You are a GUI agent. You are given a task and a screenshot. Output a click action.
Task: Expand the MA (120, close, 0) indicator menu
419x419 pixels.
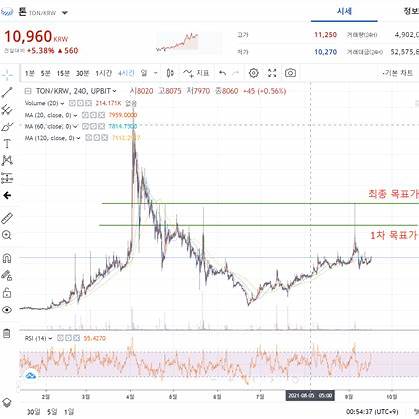(x=78, y=138)
